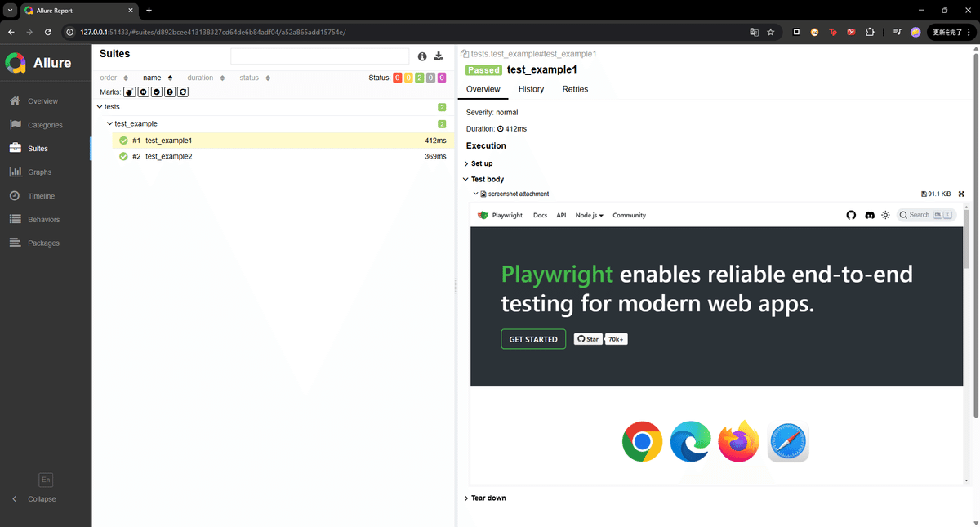Toggle the passed checkmark mark filter
Screen dimensions: 980x527
[x=156, y=92]
